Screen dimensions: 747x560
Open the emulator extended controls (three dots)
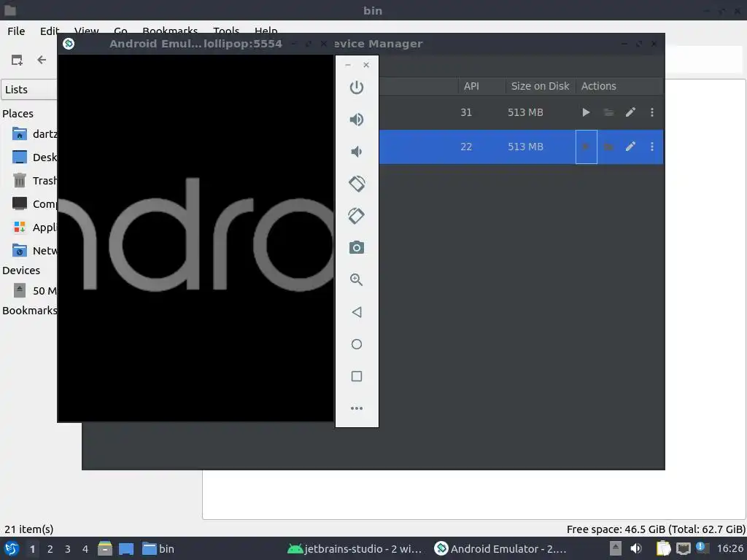[x=356, y=408]
